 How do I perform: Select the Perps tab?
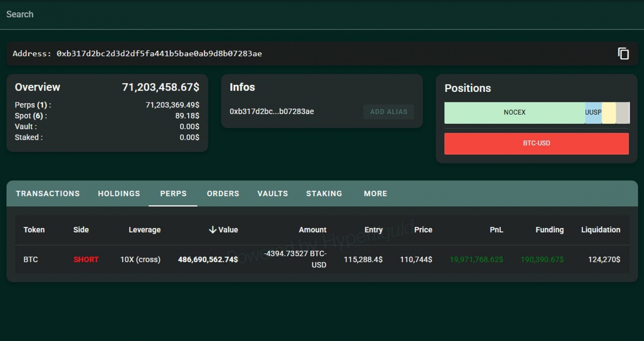click(x=173, y=193)
